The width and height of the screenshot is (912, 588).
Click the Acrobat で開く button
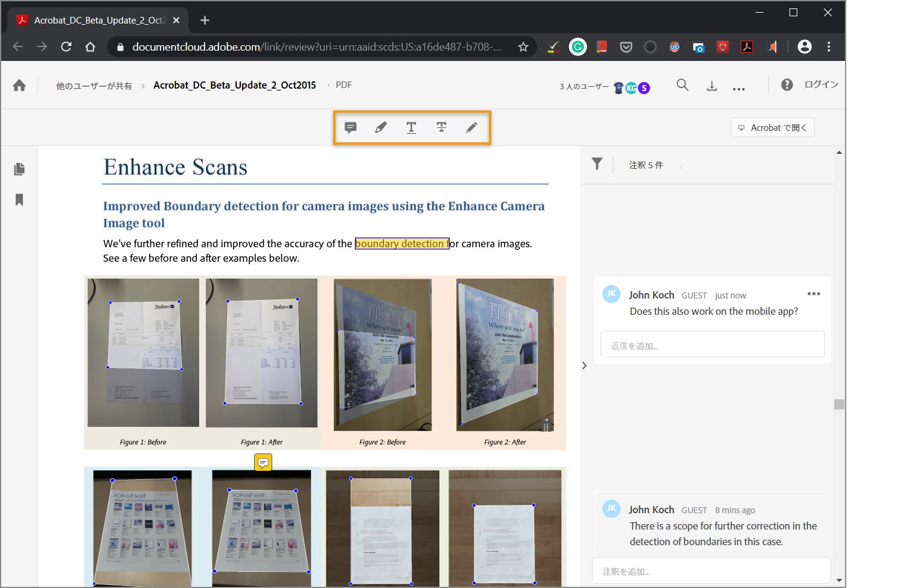(773, 127)
